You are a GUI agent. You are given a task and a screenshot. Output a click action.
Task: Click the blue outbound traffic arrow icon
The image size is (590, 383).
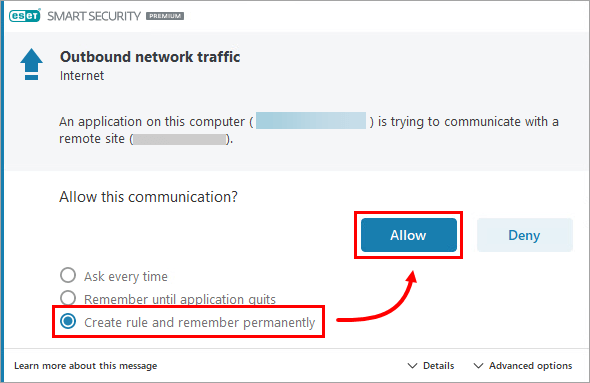pos(31,64)
